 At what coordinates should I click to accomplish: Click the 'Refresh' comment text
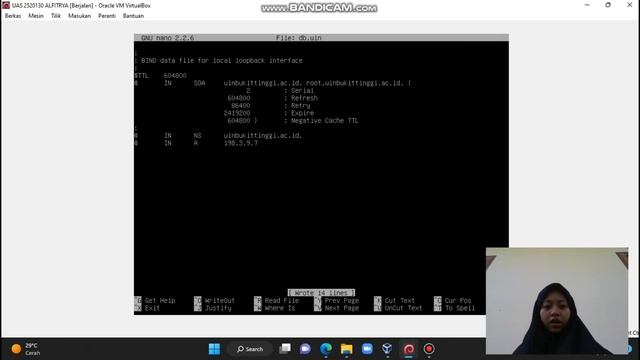coord(304,98)
